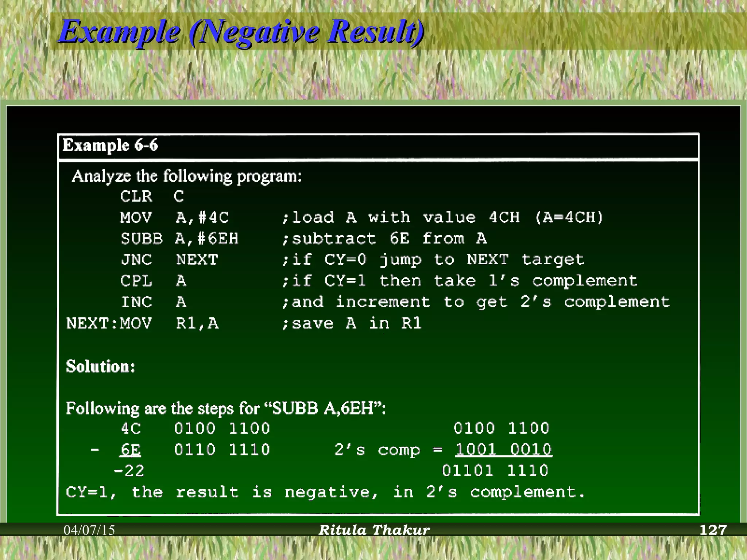The image size is (747, 560).
Task: Click the '-22' result value
Action: pos(129,471)
